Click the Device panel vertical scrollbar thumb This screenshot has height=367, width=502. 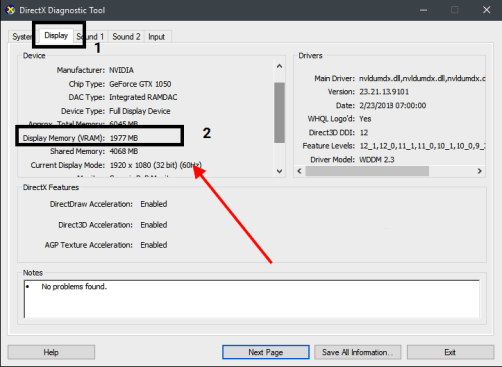pos(279,113)
